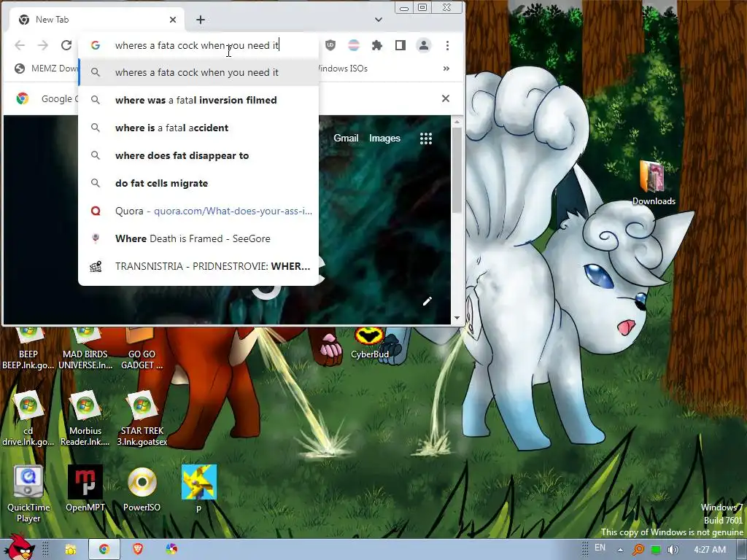This screenshot has width=747, height=560.
Task: Click the green tray icon
Action: pos(656,550)
